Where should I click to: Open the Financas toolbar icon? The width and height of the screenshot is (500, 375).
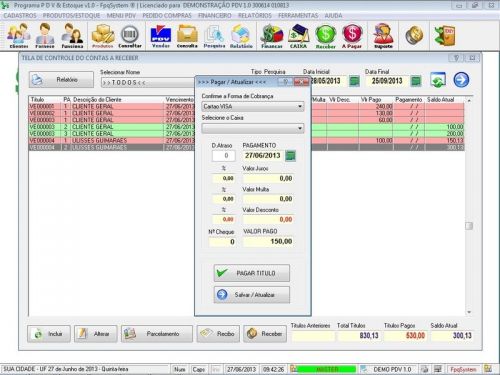[272, 36]
